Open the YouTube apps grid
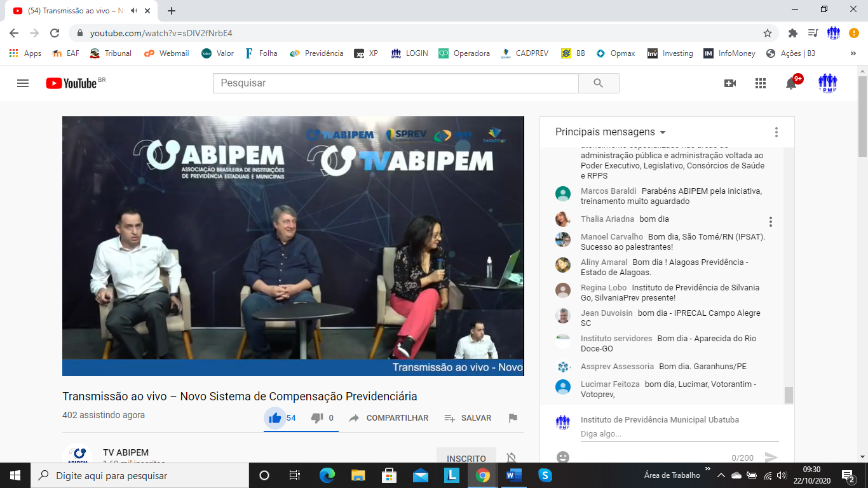868x488 pixels. coord(761,83)
